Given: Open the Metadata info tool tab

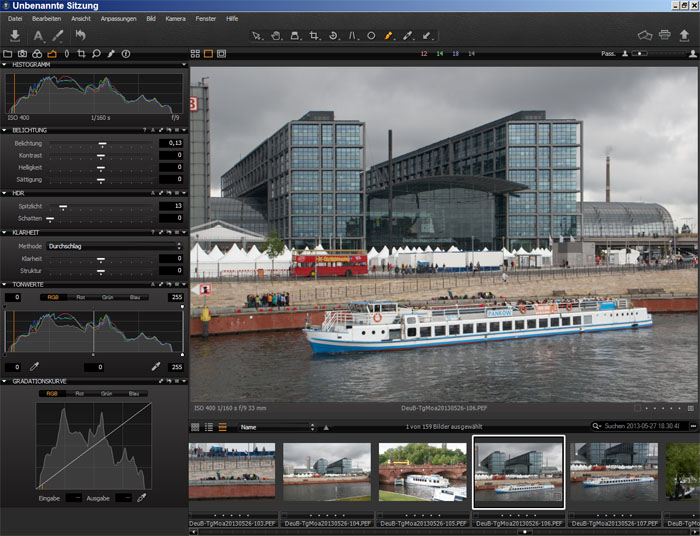Looking at the screenshot, I should pos(125,53).
